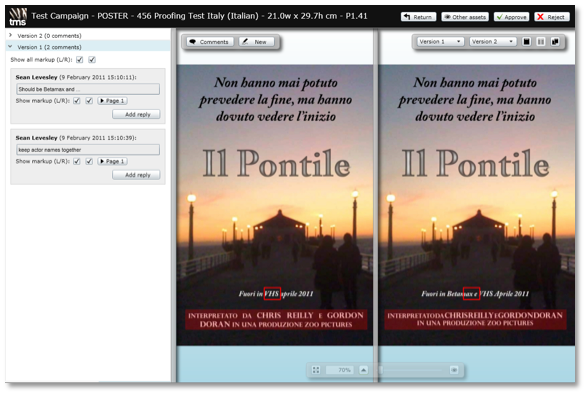Click the fit-to-screen icon in zoom bar
This screenshot has height=396, width=588.
(316, 370)
